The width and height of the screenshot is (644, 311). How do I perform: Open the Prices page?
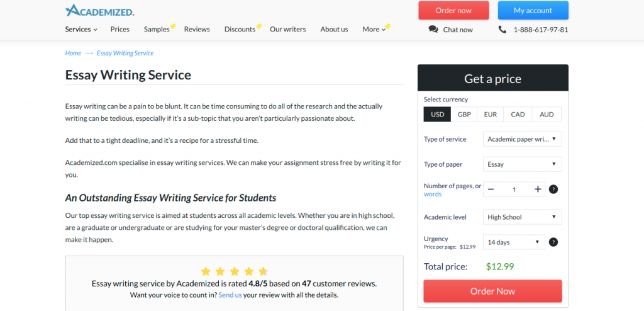(120, 29)
